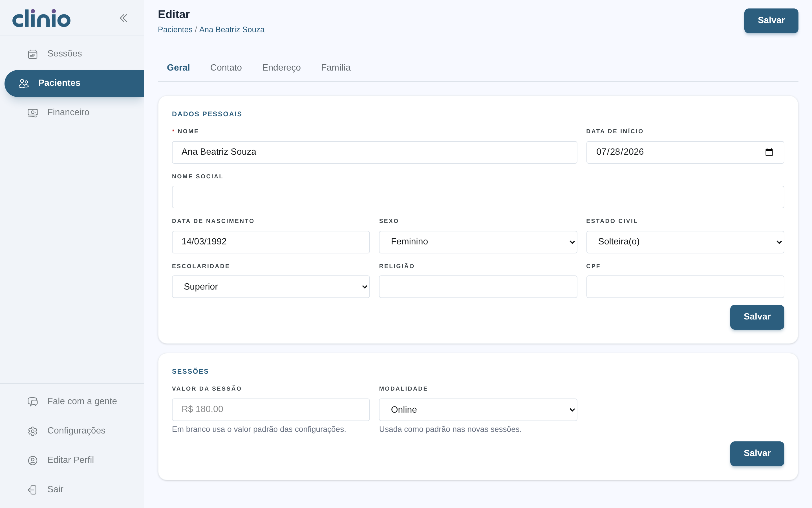
Task: Collapse the sidebar with double chevron icon
Action: [x=123, y=18]
